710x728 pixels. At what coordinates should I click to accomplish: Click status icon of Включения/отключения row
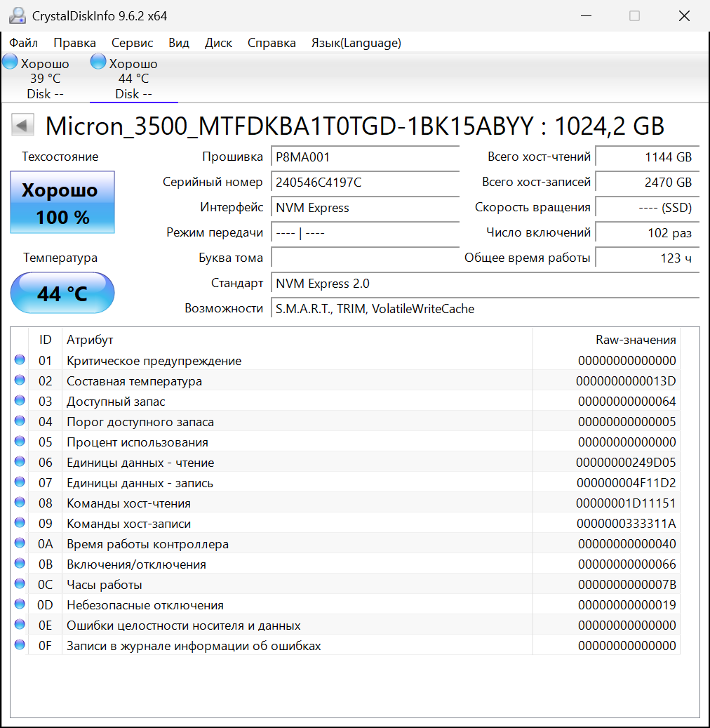(x=20, y=563)
